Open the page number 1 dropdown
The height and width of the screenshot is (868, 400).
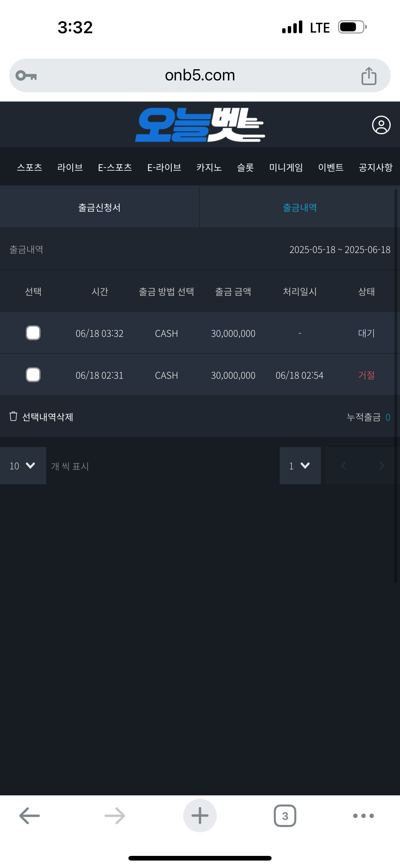click(x=300, y=466)
